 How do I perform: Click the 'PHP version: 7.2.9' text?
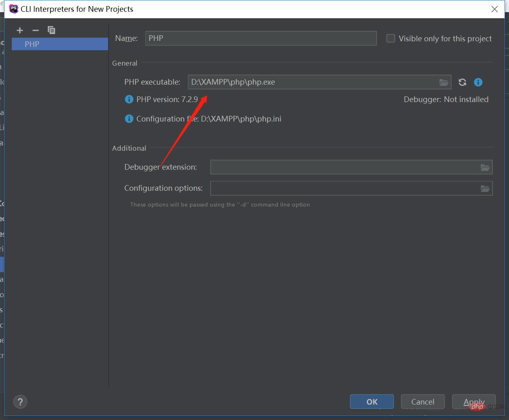(167, 99)
